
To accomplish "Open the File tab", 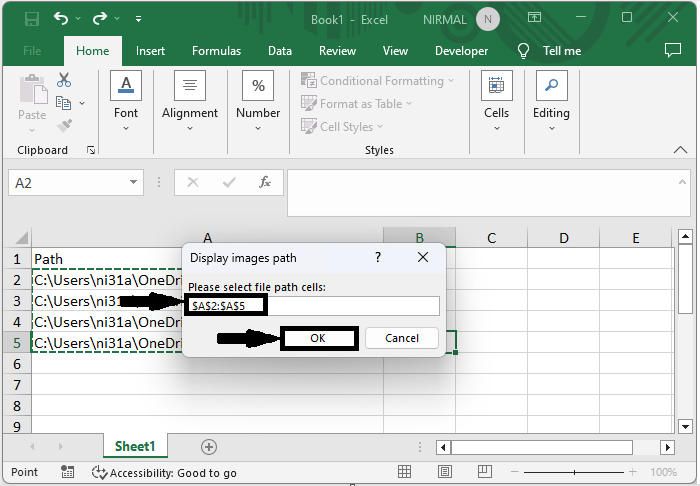I will [32, 51].
